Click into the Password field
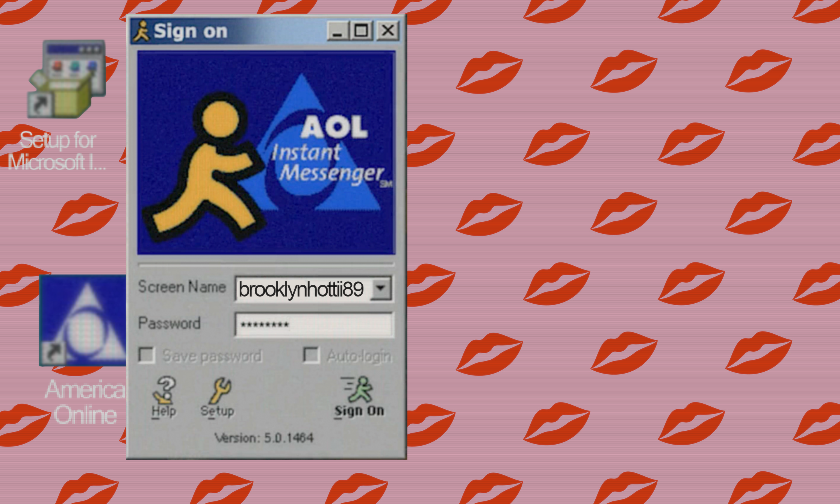840x504 pixels. 313,325
